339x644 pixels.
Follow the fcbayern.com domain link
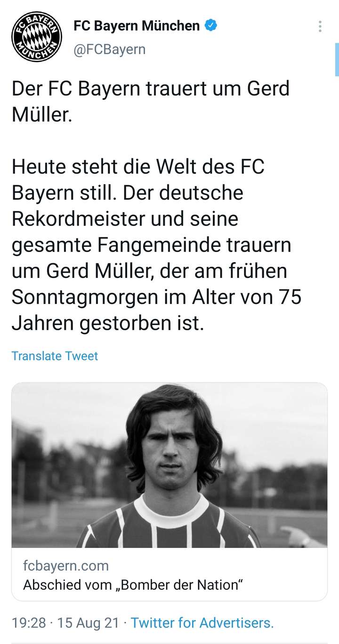coord(66,565)
